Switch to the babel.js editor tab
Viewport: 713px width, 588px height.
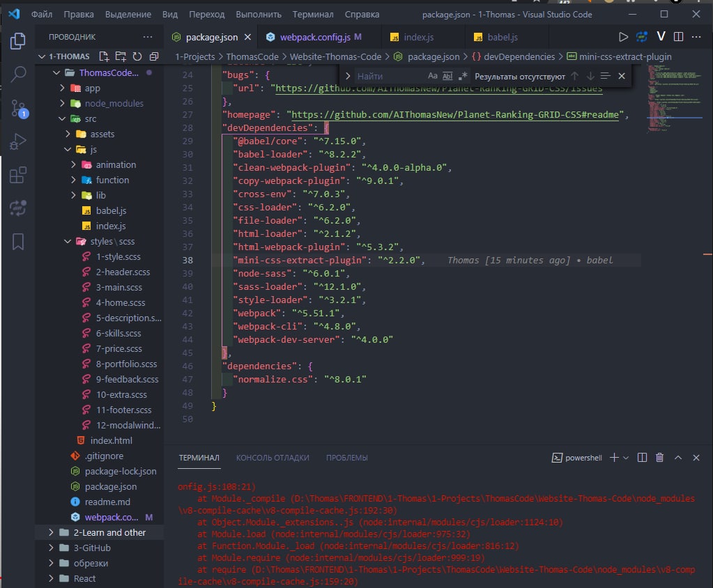click(502, 37)
